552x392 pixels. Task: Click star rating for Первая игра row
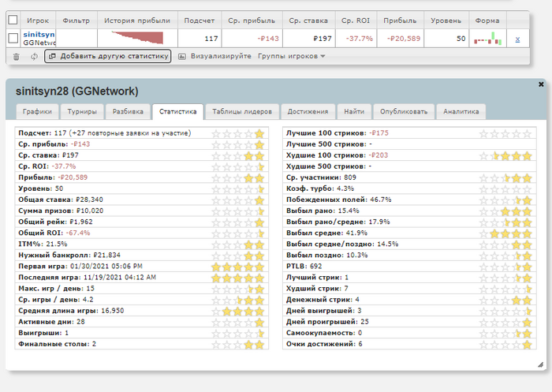click(x=237, y=267)
